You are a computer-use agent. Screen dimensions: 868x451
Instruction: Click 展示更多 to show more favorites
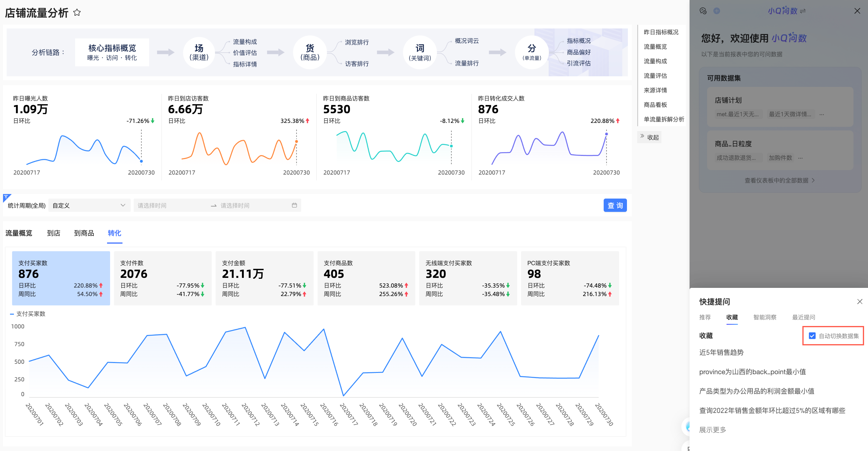click(x=712, y=430)
